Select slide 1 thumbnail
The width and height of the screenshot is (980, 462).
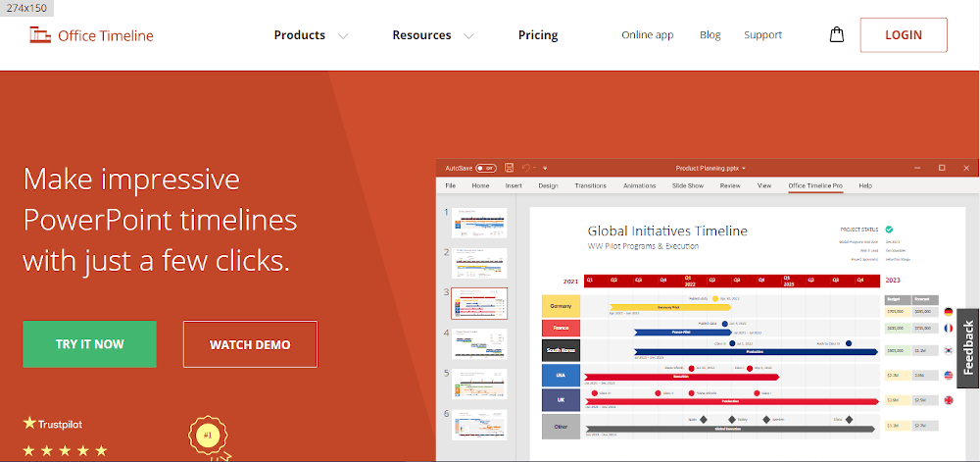coord(479,223)
